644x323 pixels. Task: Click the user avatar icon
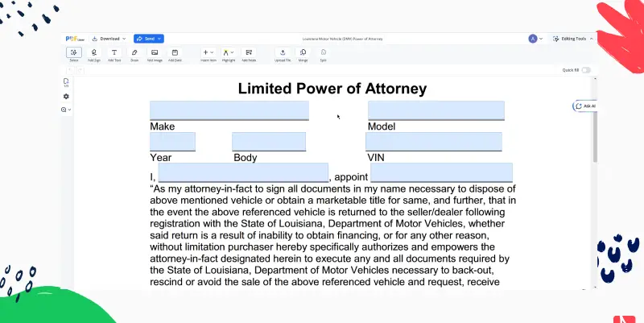pos(533,39)
